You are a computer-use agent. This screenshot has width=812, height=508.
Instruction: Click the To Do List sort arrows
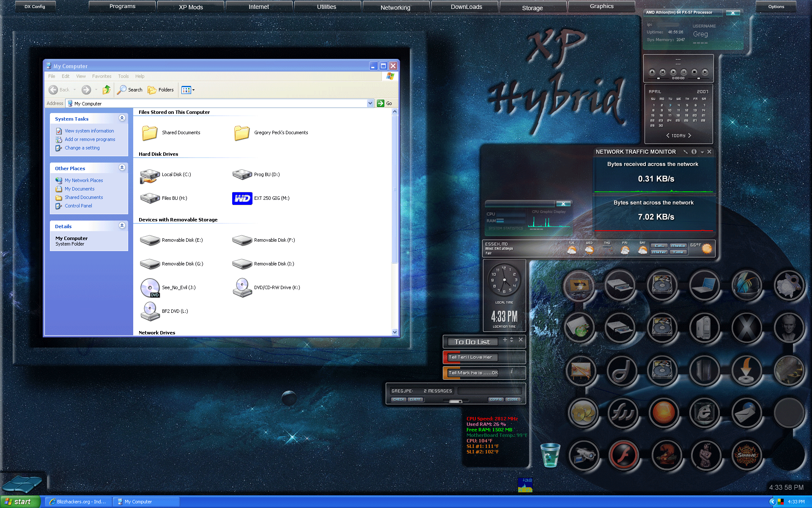(512, 340)
